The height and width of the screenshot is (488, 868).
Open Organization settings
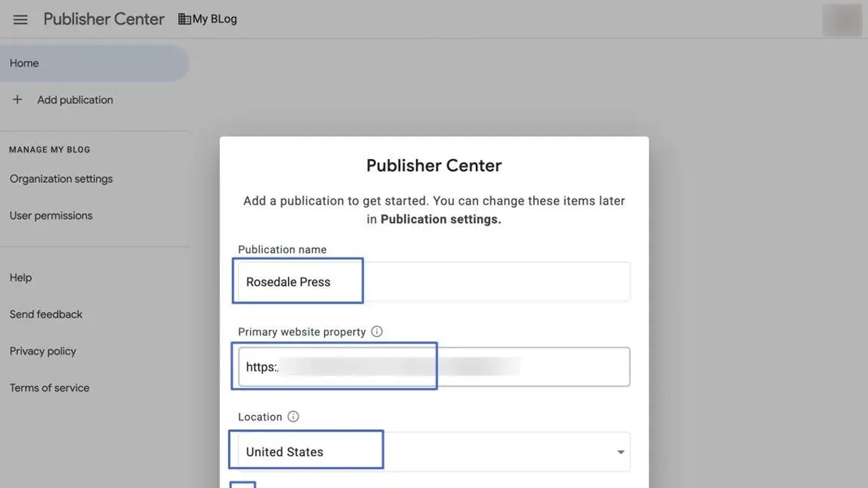coord(61,179)
